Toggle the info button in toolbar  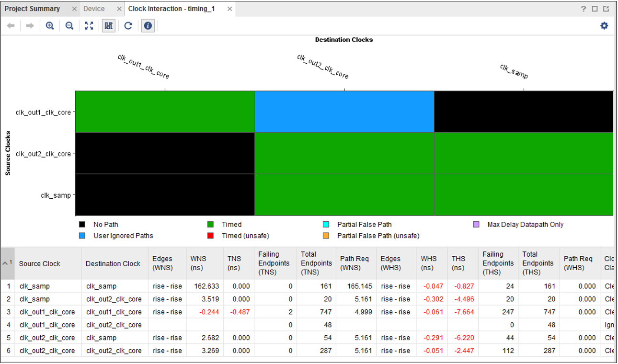148,26
